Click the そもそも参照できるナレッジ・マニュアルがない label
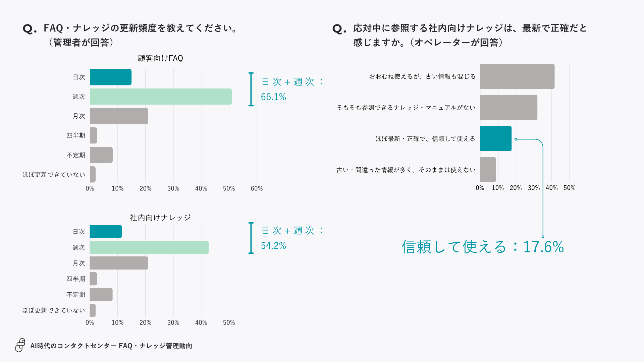 (x=406, y=108)
